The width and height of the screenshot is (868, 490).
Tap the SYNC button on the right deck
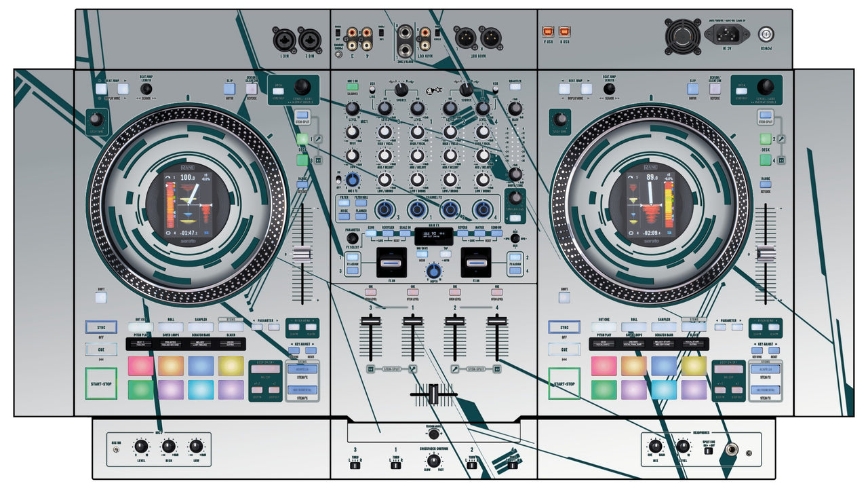[564, 327]
